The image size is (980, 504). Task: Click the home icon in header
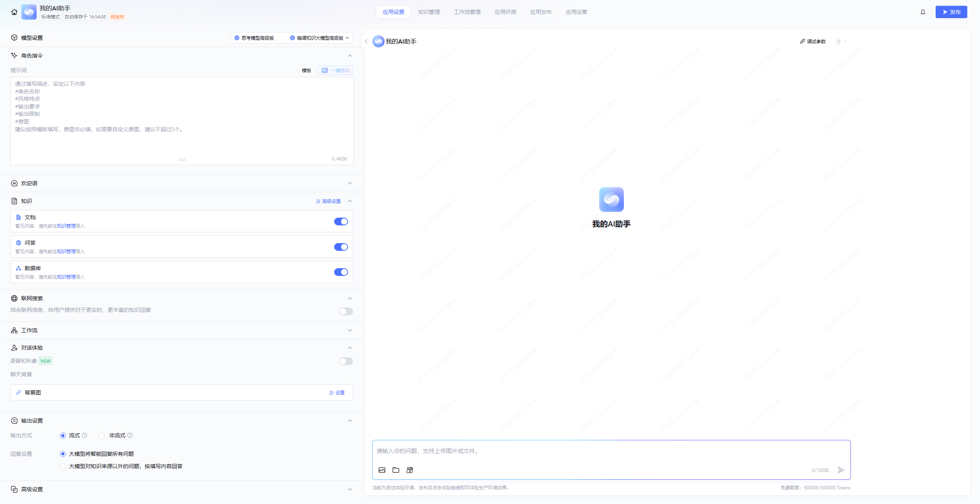[x=14, y=12]
